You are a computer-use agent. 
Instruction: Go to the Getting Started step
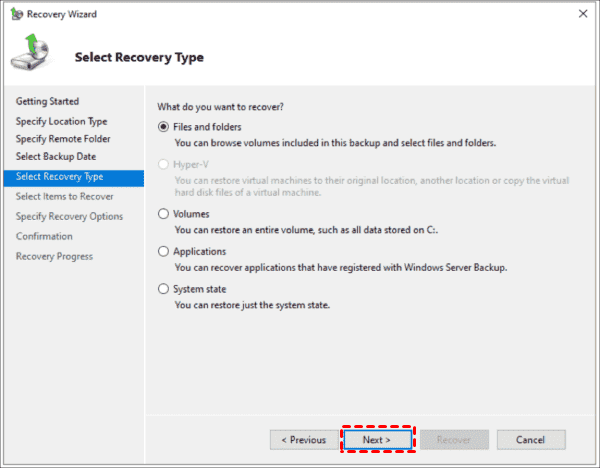pos(47,101)
